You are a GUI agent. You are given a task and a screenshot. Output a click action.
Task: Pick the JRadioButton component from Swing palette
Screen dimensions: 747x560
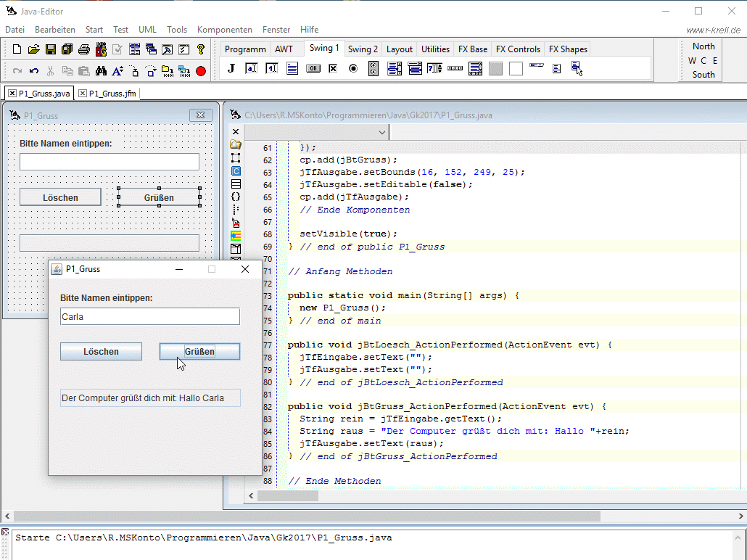coord(353,69)
